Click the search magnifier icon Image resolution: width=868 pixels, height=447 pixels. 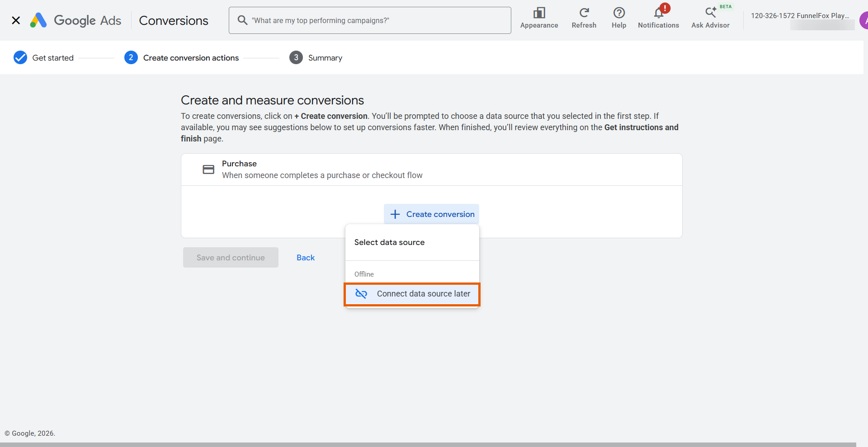[x=242, y=20]
